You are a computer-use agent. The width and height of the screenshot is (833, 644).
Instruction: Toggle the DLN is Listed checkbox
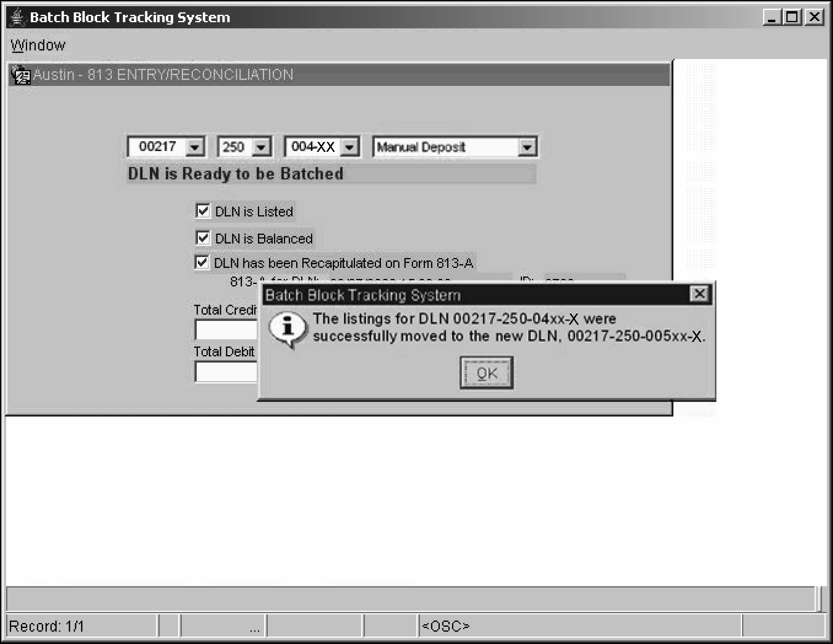coord(203,211)
